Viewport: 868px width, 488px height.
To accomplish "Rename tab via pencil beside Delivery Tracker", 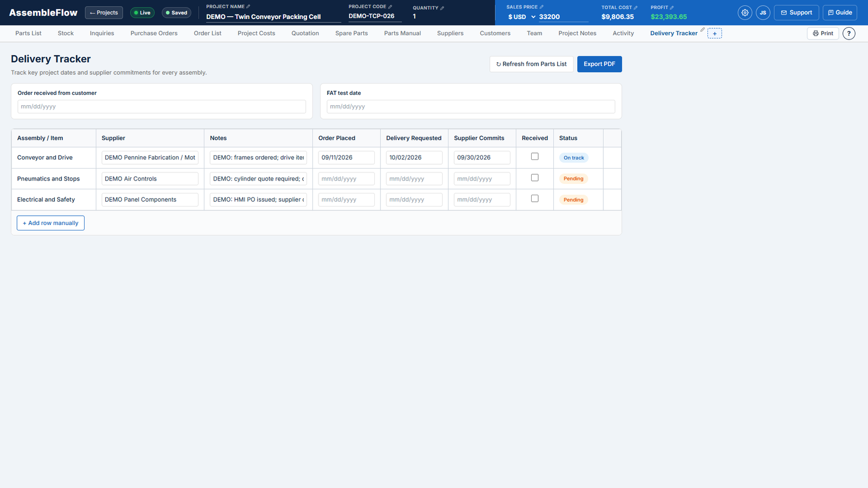I will coord(703,29).
